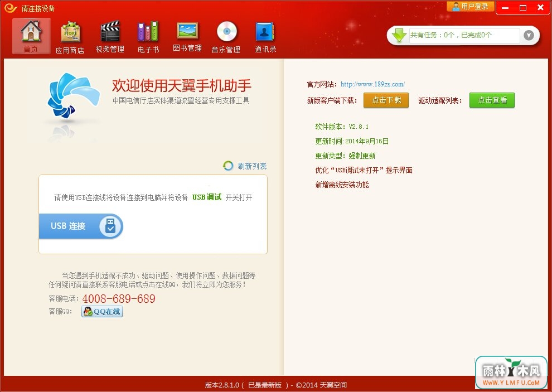Click the 欢迎使用天翼手机助手 heading

click(x=182, y=85)
